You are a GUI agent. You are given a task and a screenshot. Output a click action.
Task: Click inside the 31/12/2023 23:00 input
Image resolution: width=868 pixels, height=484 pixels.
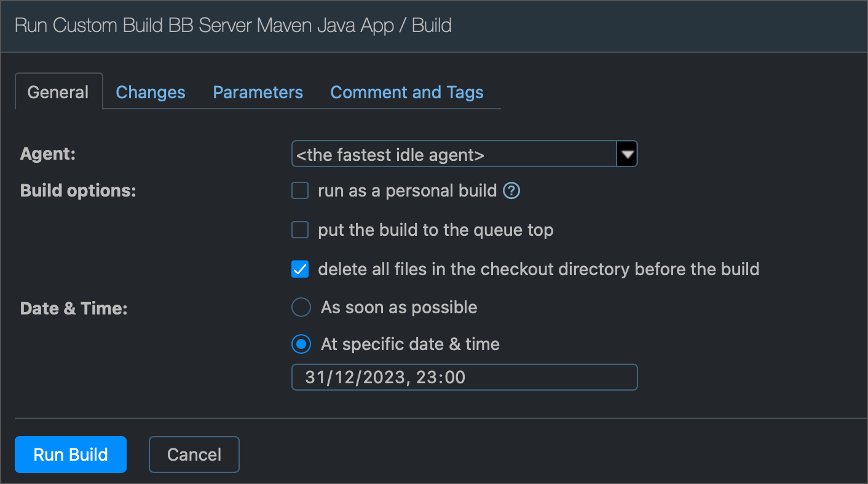(464, 377)
